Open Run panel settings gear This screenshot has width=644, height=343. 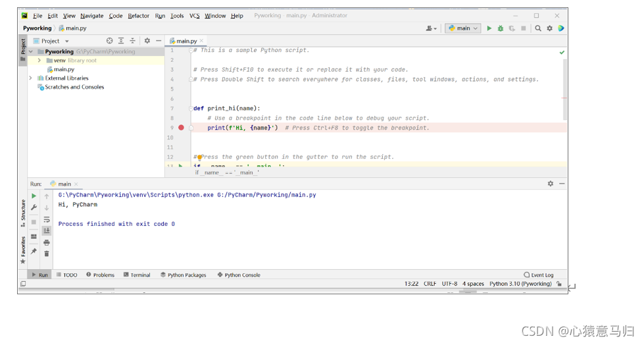point(551,184)
